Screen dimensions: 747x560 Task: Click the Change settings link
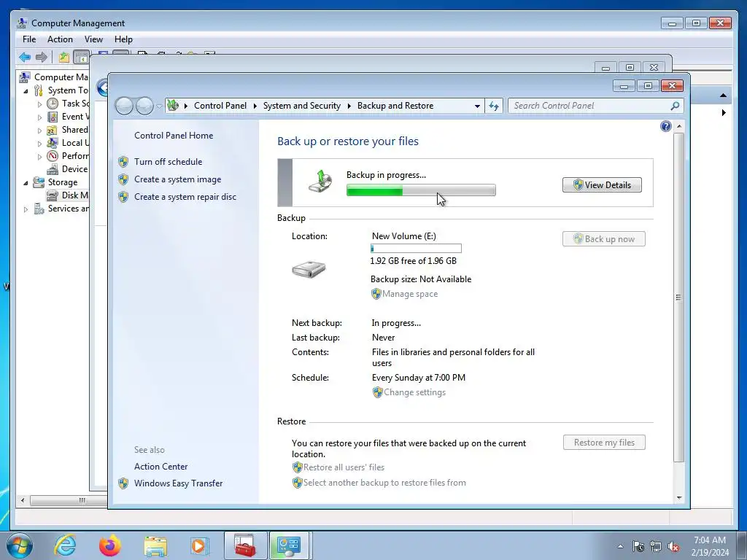(415, 392)
